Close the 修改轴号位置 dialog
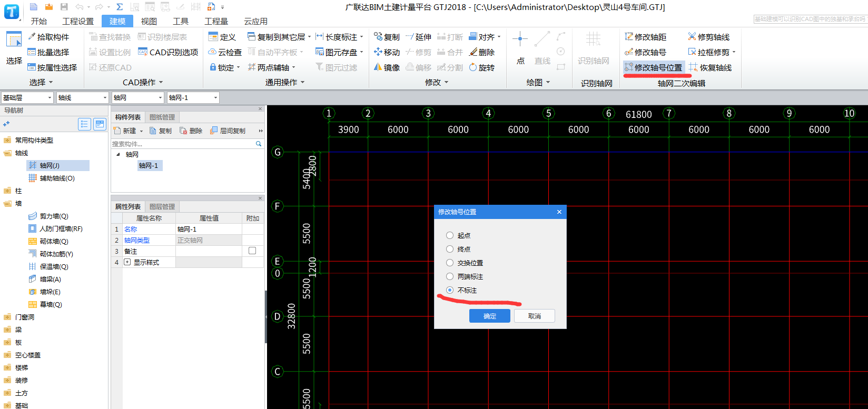868x409 pixels. point(559,212)
